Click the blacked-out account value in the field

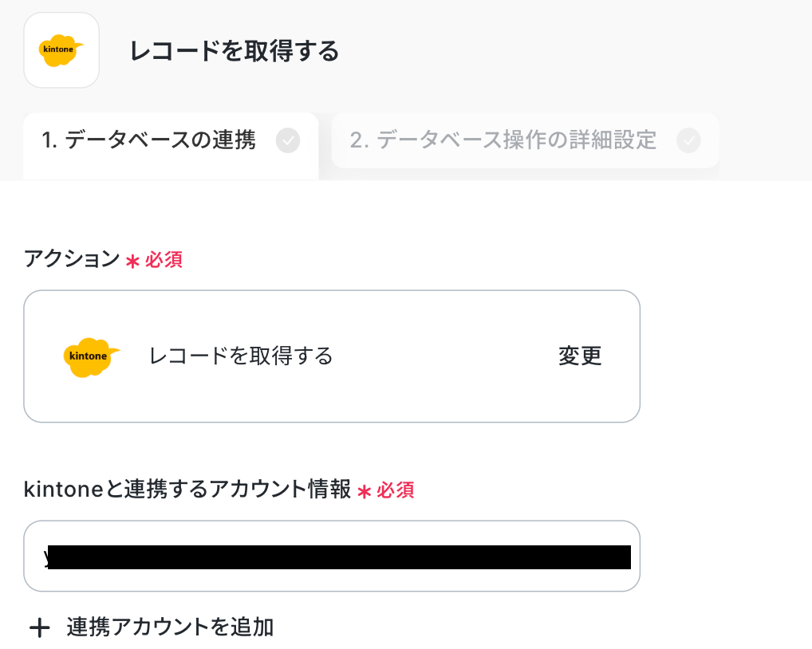(x=339, y=557)
